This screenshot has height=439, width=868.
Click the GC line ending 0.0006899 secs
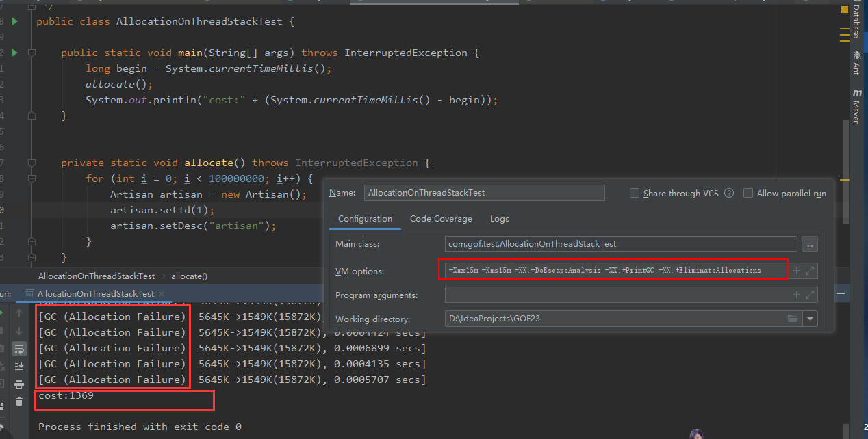pos(232,348)
